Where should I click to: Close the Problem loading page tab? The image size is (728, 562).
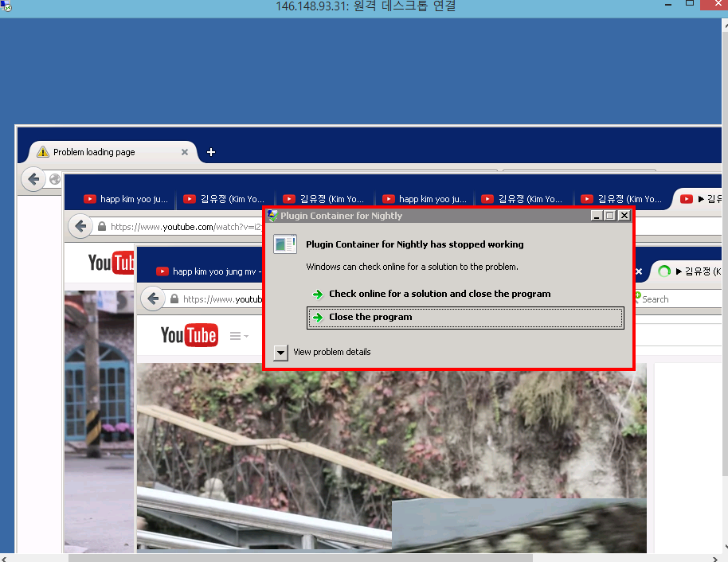click(x=185, y=152)
